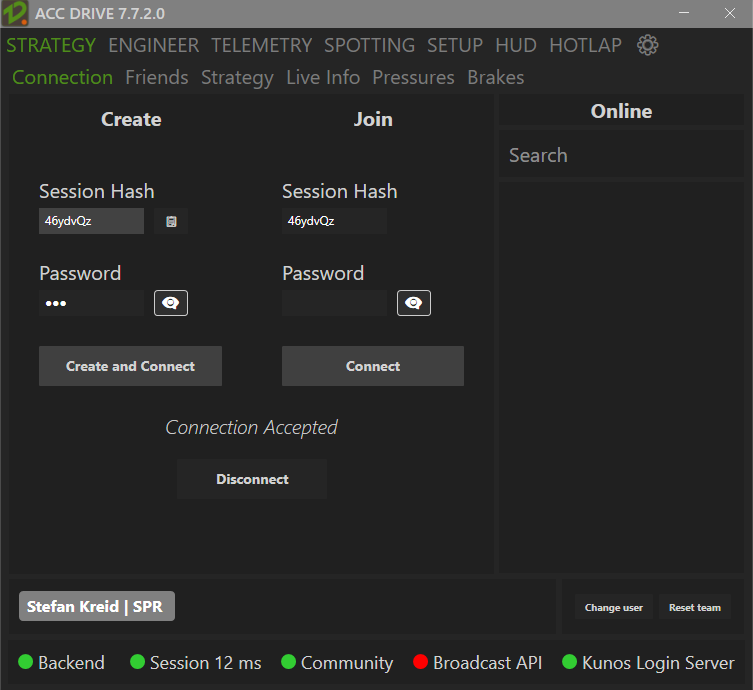This screenshot has width=753, height=690.
Task: Click the Online Search field
Action: click(621, 155)
